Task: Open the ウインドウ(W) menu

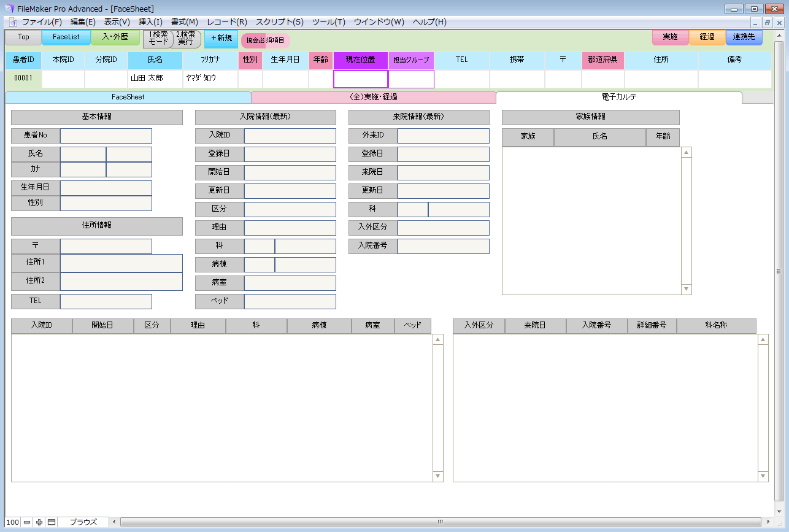Action: [x=379, y=22]
